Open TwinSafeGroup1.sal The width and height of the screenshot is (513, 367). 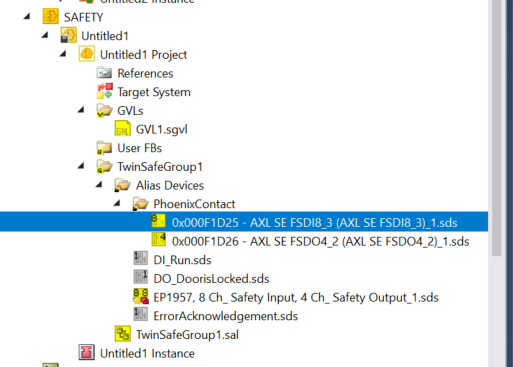tap(187, 335)
